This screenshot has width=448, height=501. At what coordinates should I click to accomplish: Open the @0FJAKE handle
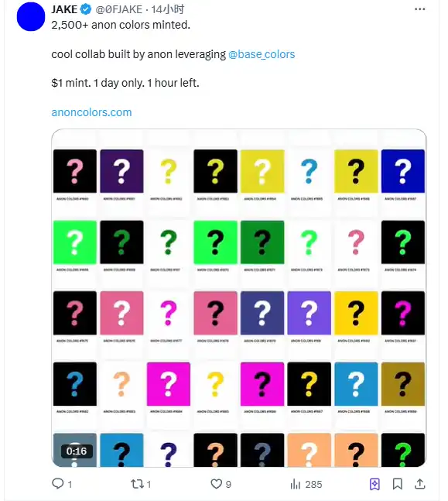point(119,9)
